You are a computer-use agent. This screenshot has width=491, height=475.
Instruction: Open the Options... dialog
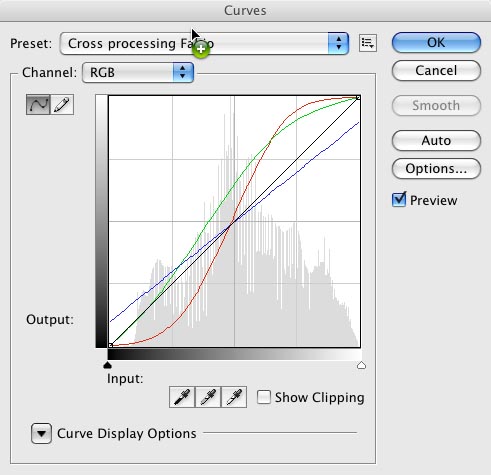[x=436, y=169]
